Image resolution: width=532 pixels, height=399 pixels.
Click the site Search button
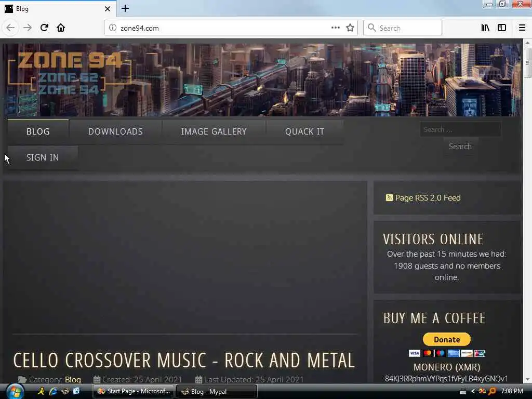click(x=460, y=147)
